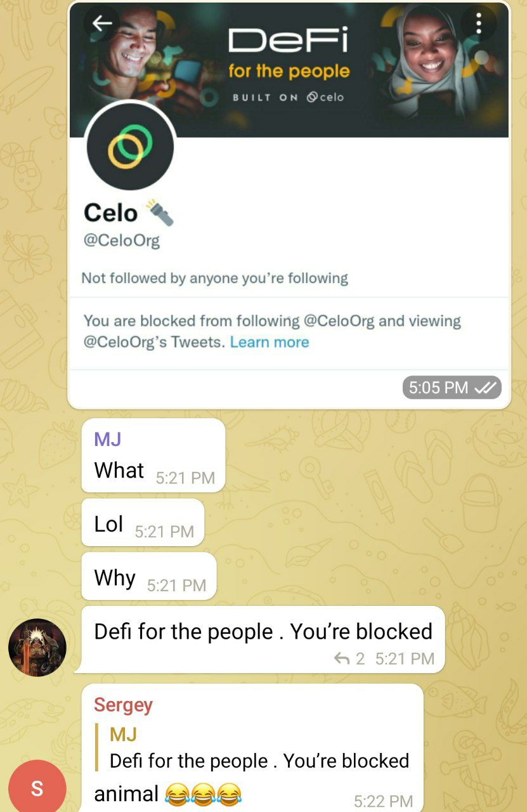This screenshot has height=812, width=527.
Task: Tap the laughing emojis in Sergey's message
Action: (203, 794)
